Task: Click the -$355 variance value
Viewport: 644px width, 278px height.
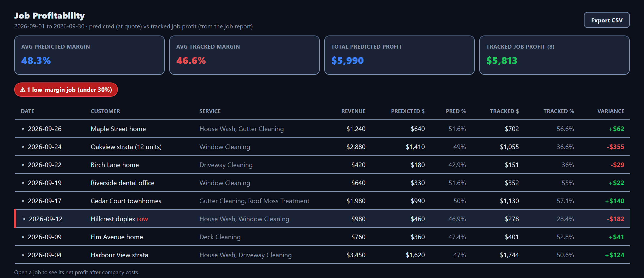Action: (x=615, y=147)
